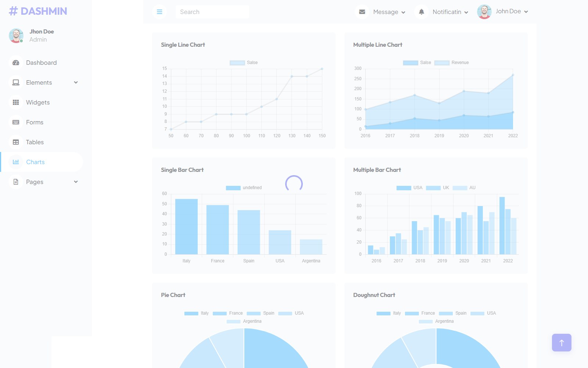The image size is (588, 368).
Task: Click the back-to-top arrow button
Action: pyautogui.click(x=562, y=343)
